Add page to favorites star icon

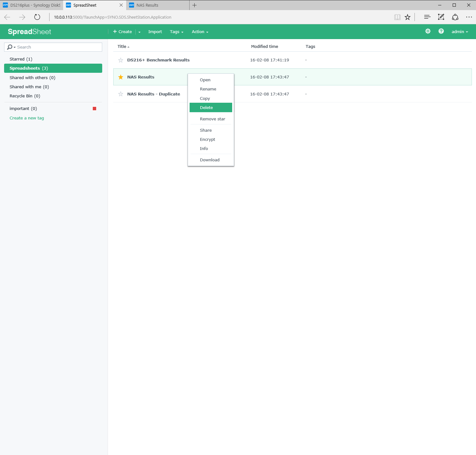(x=408, y=17)
